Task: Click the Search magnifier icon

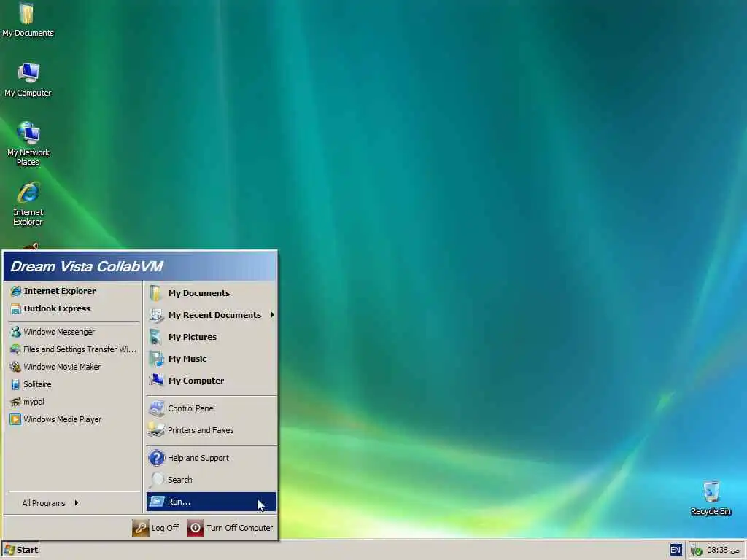Action: pos(156,480)
